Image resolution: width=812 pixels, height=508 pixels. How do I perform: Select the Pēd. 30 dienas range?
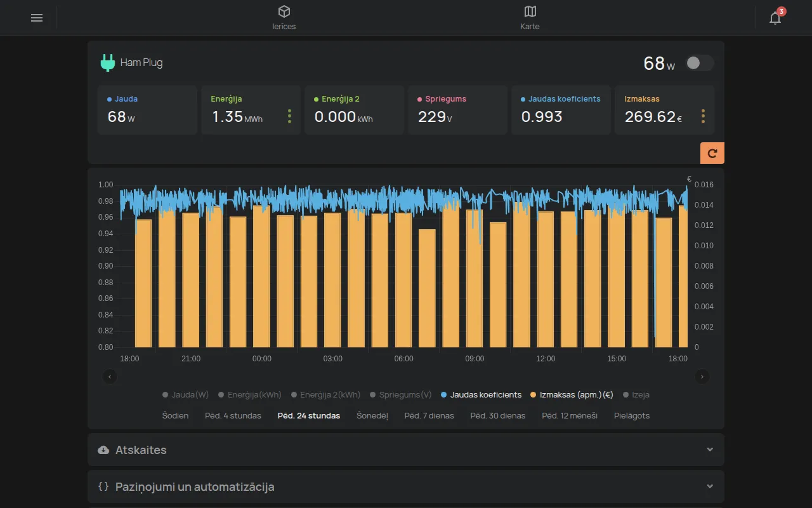point(498,416)
